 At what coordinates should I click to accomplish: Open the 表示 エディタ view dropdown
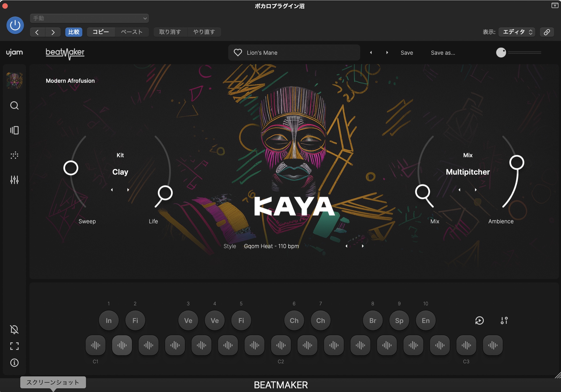point(517,32)
